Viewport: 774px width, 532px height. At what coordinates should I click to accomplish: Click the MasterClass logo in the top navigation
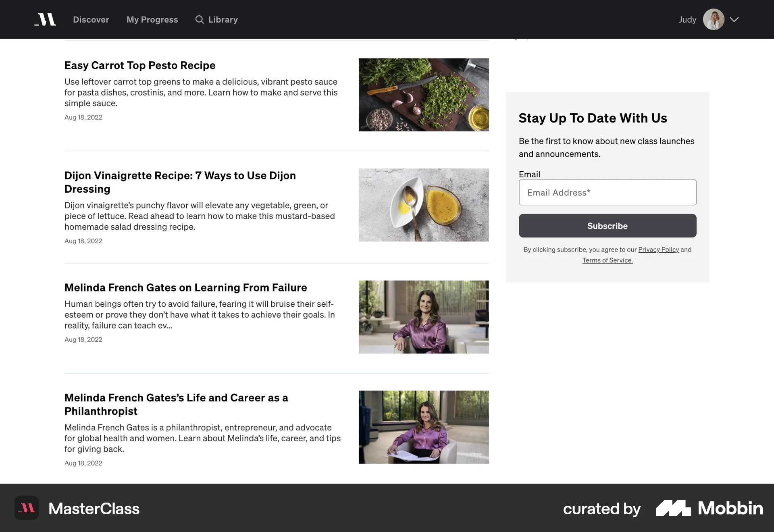45,19
